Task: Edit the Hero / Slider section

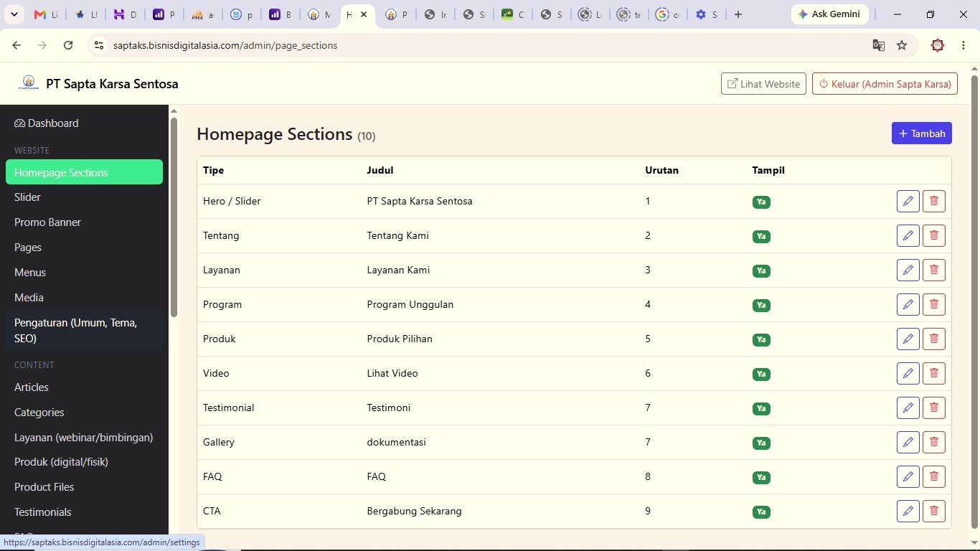Action: click(908, 201)
